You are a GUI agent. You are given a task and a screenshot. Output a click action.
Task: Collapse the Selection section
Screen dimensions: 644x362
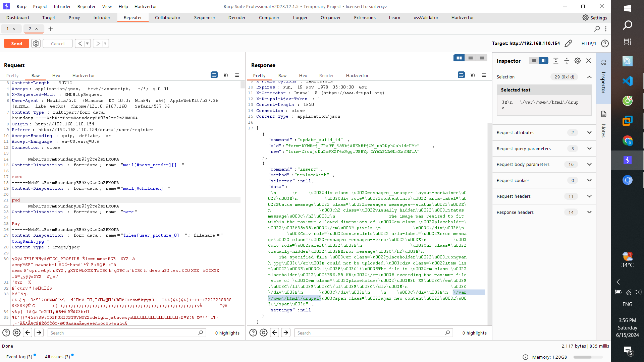[589, 77]
